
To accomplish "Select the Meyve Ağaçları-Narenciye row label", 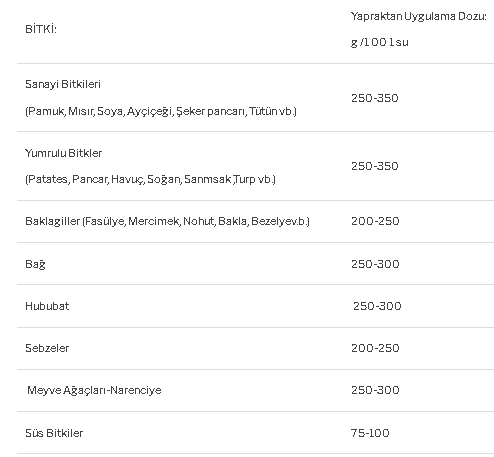I will point(94,390).
